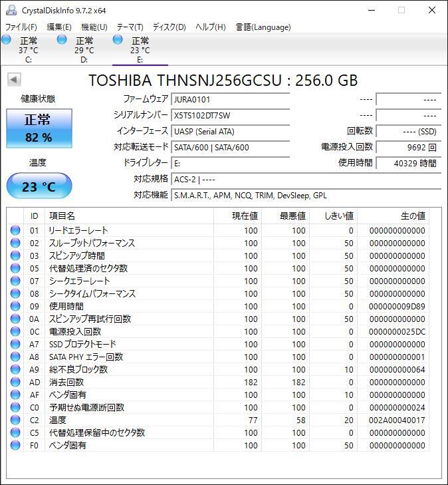448x485 pixels.
Task: Click blue status dot for ID 0C row
Action: tap(15, 331)
